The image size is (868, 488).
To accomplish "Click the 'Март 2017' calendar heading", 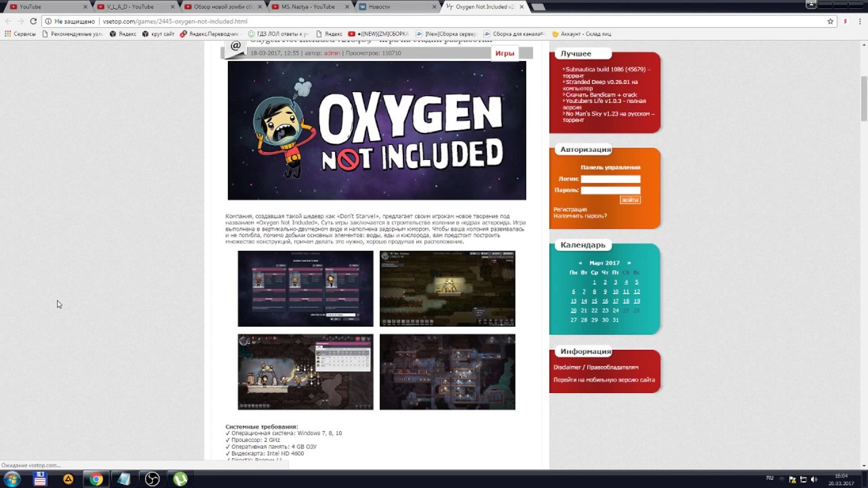I will tap(604, 263).
